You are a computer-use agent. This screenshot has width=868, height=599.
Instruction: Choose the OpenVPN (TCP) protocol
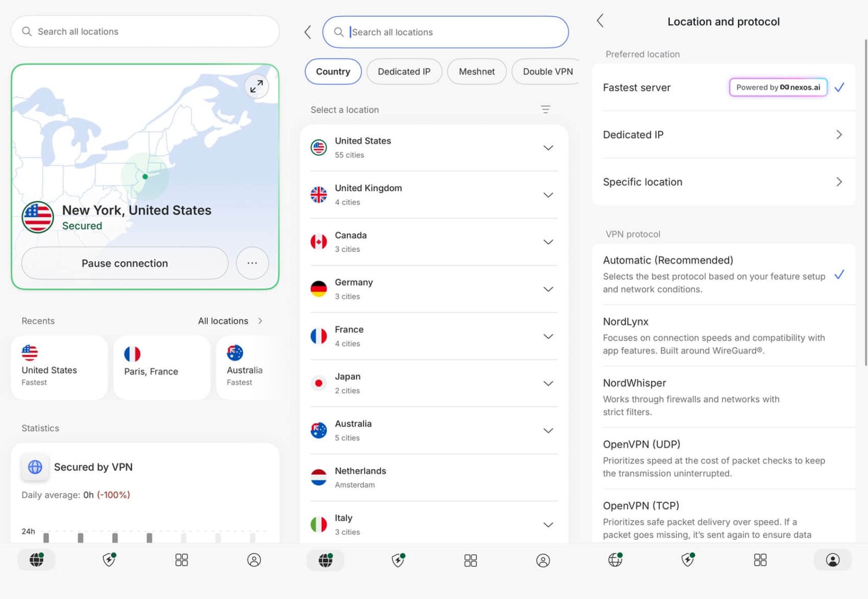click(x=724, y=516)
